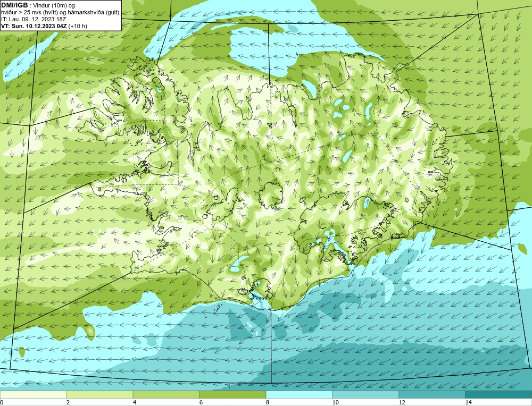The image size is (532, 406).
Task: Click the 4–6 m/s green legend swatch
Action: tap(166, 394)
